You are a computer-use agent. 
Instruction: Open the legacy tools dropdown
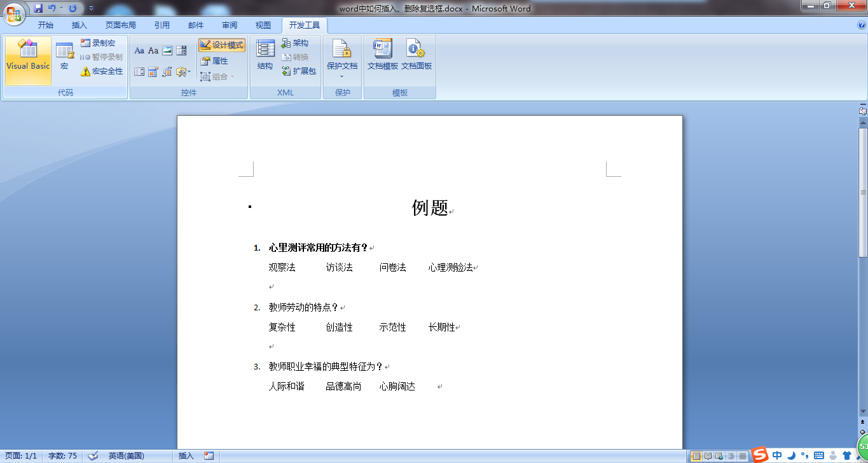click(x=183, y=72)
